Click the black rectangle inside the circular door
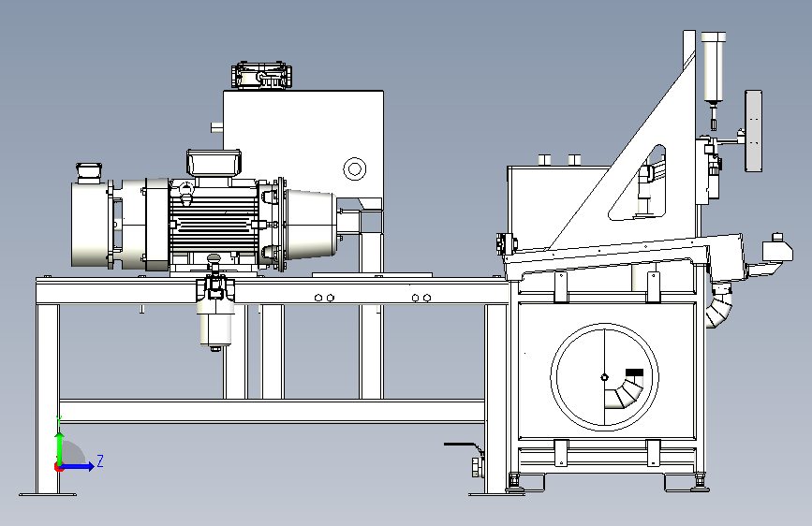 634,373
